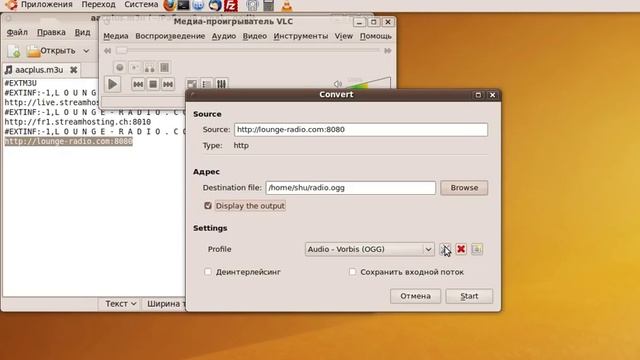Screen dimensions: 640x360
Task: Open the Переход panel menu
Action: point(98,5)
